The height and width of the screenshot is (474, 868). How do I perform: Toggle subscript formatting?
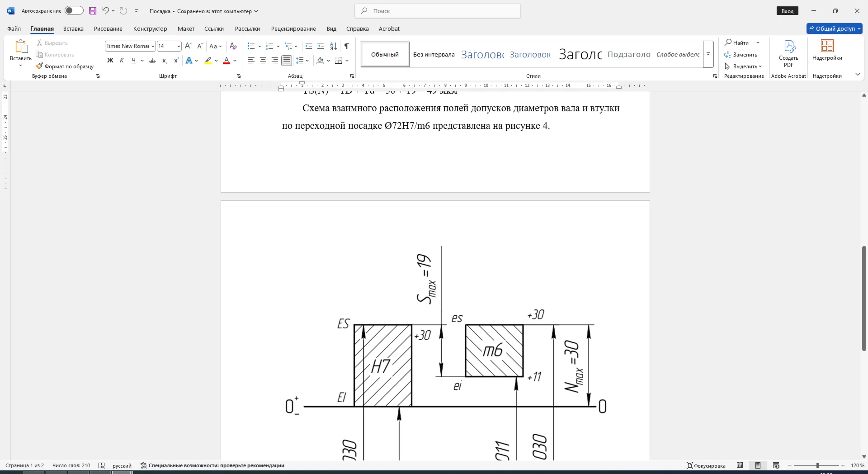click(x=165, y=60)
